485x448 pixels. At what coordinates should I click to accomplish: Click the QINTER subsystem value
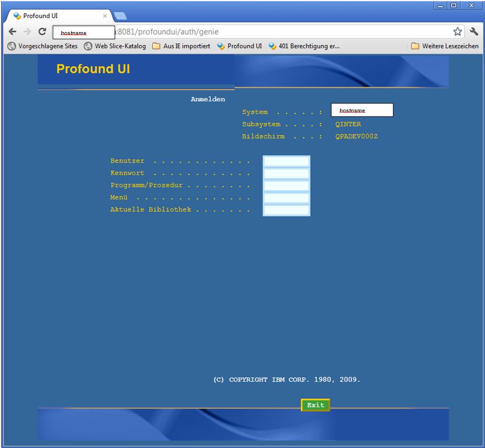(x=348, y=124)
